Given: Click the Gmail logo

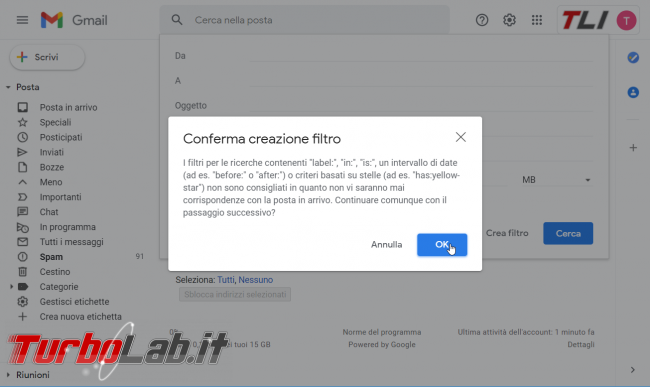Looking at the screenshot, I should tap(74, 20).
